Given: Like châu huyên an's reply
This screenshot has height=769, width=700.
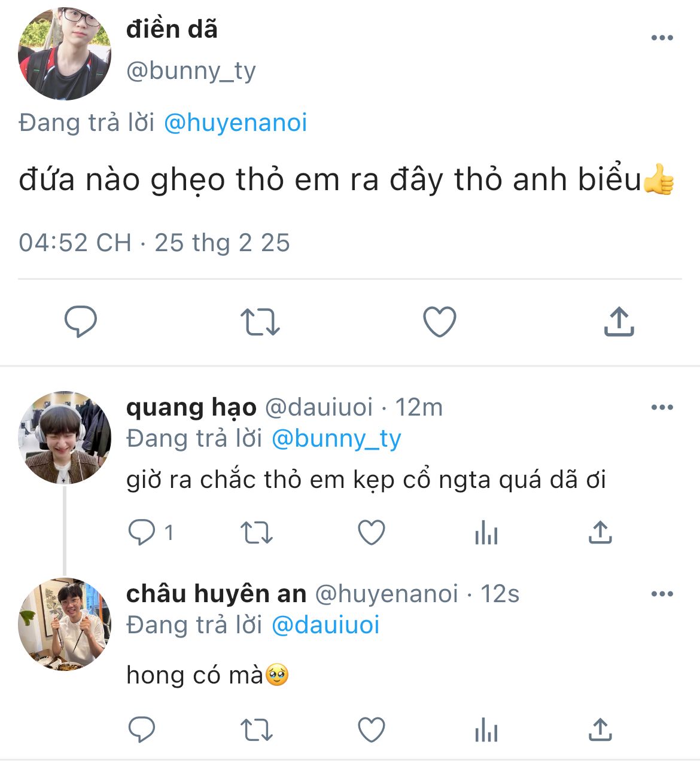Looking at the screenshot, I should pos(371,730).
